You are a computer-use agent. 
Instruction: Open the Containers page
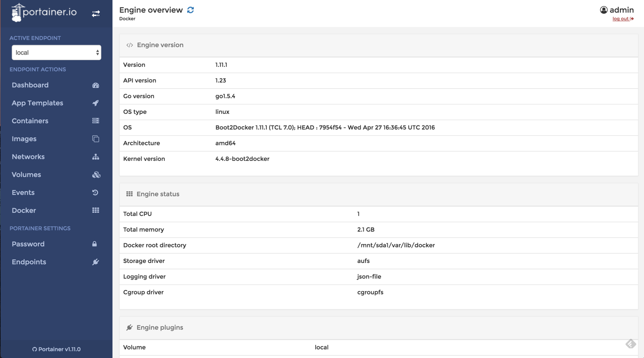coord(30,121)
